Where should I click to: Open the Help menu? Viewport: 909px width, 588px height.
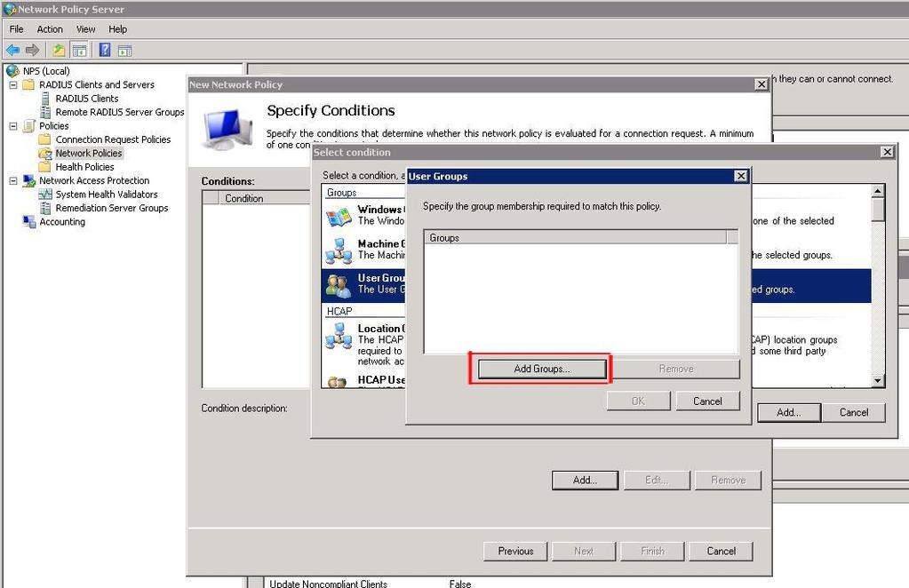[x=117, y=29]
